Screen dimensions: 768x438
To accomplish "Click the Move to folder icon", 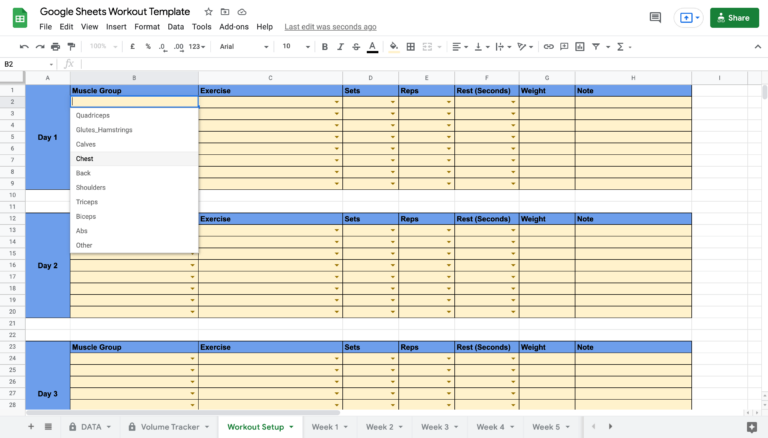I will 225,12.
